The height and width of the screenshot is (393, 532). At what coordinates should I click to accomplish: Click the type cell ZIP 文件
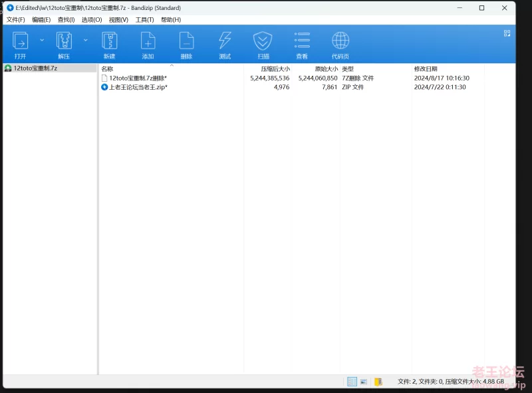(352, 87)
